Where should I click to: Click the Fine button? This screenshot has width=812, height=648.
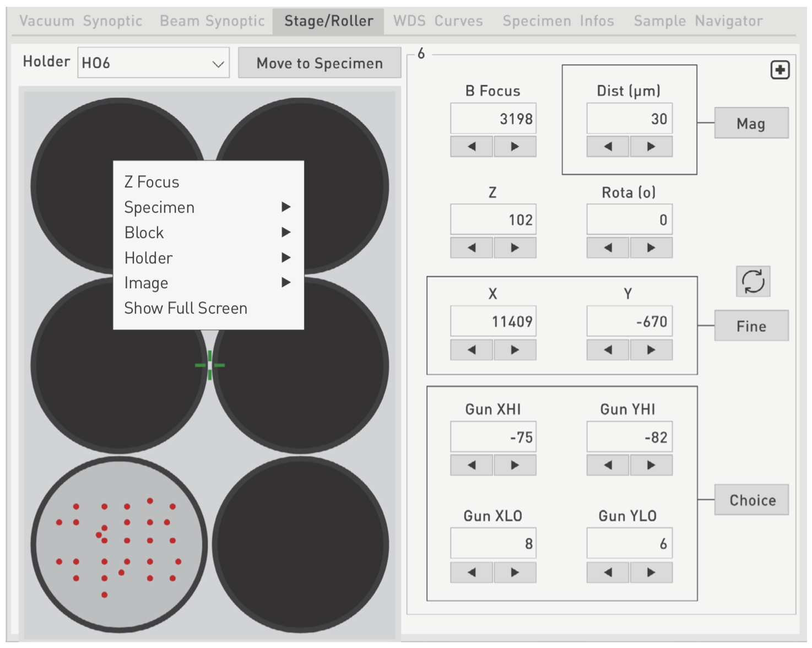tap(751, 326)
